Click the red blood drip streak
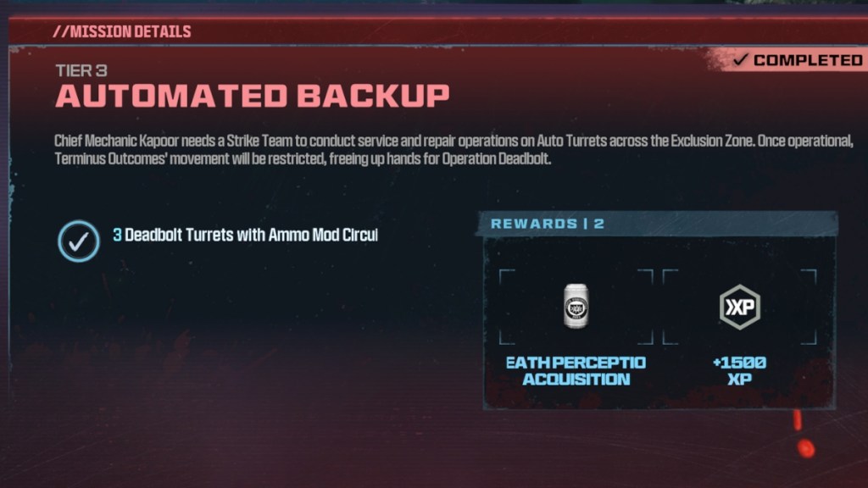 click(x=797, y=420)
